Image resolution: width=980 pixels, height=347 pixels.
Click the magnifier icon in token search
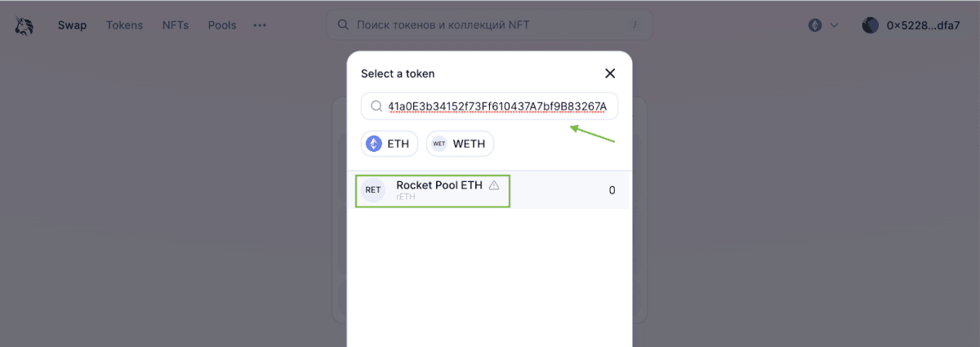point(376,106)
